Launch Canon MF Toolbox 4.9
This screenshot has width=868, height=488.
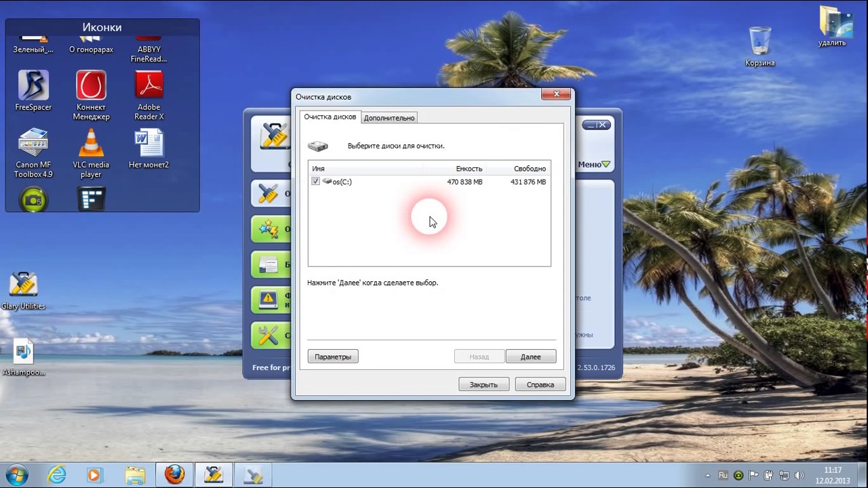click(x=33, y=152)
